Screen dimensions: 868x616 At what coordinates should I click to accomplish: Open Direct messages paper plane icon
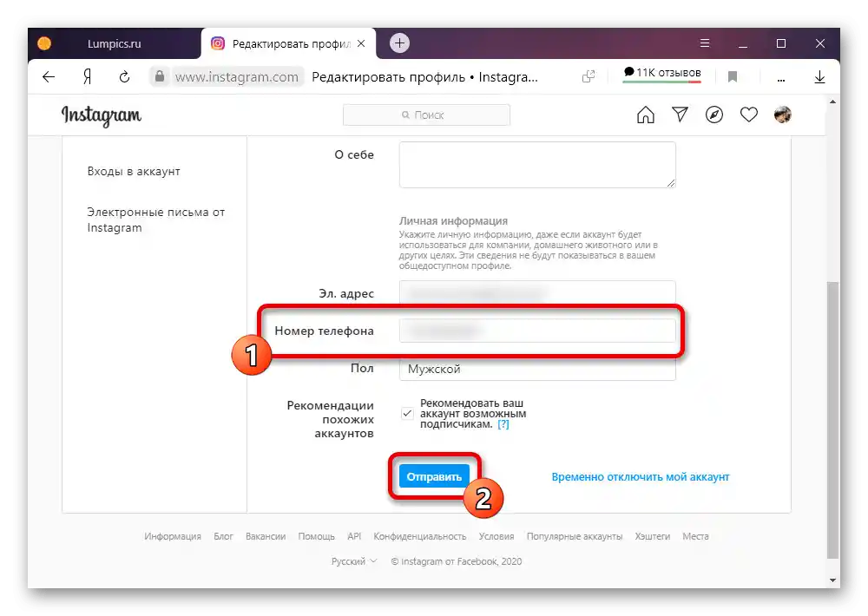coord(680,115)
